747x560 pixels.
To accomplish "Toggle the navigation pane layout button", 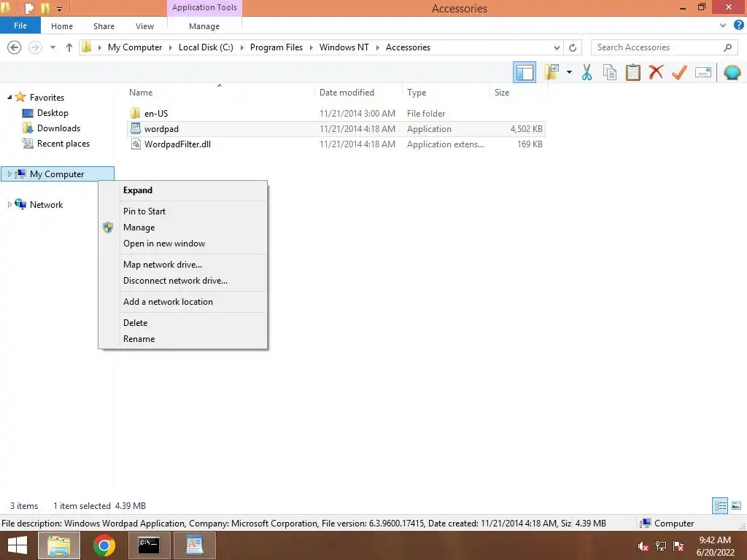I will pos(524,72).
